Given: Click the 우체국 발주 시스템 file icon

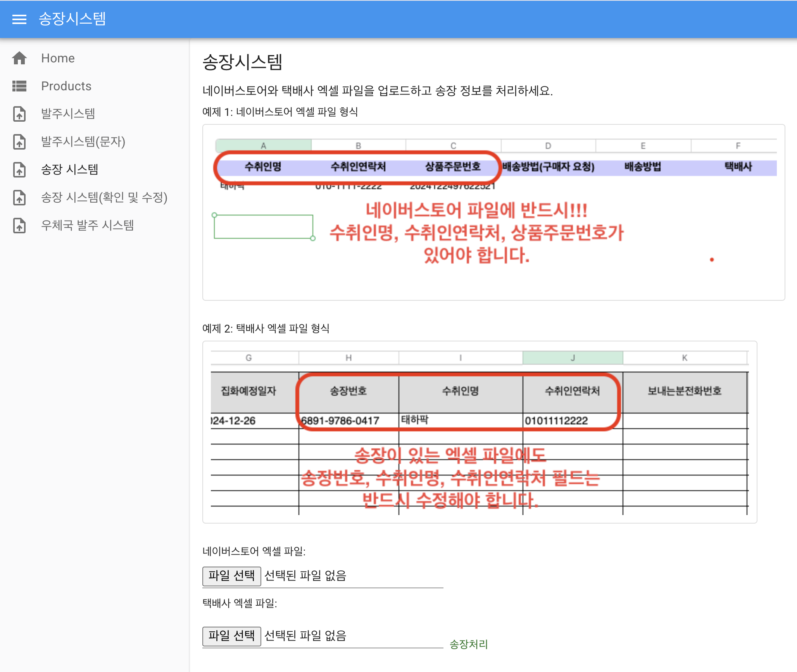Looking at the screenshot, I should tap(19, 226).
